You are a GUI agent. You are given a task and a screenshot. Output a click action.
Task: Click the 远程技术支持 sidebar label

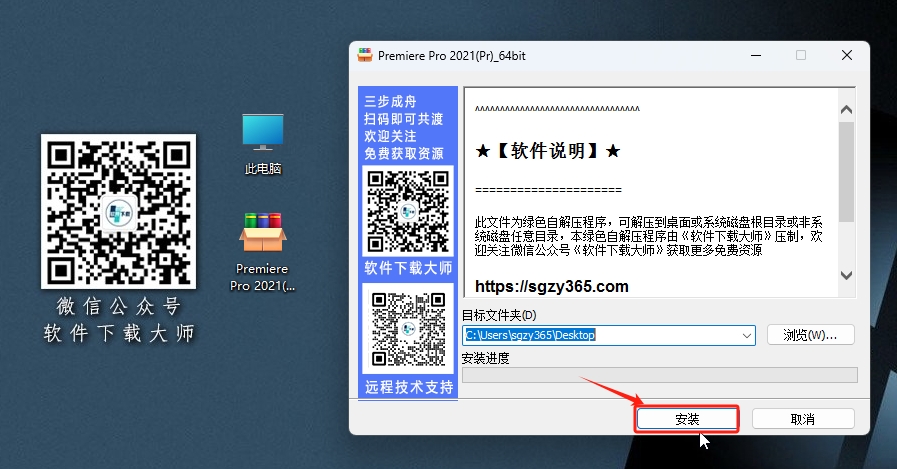409,387
